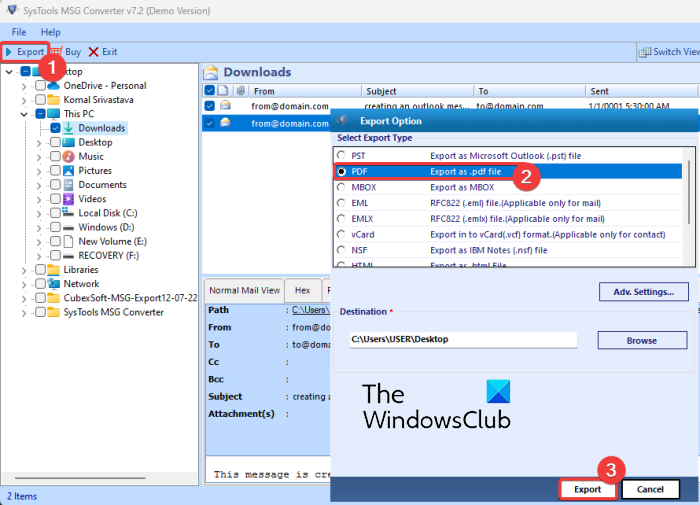
Task: Click the Desktop folder icon in tree
Action: (x=69, y=142)
